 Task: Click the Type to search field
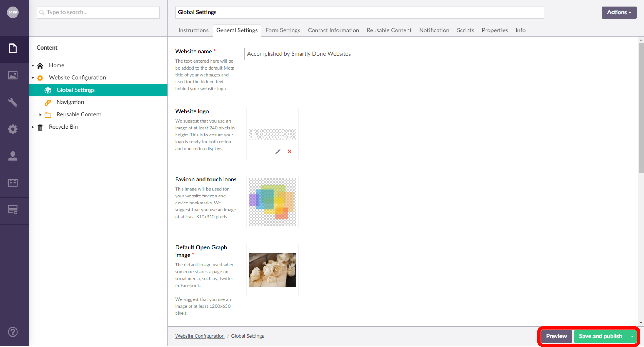click(x=98, y=13)
